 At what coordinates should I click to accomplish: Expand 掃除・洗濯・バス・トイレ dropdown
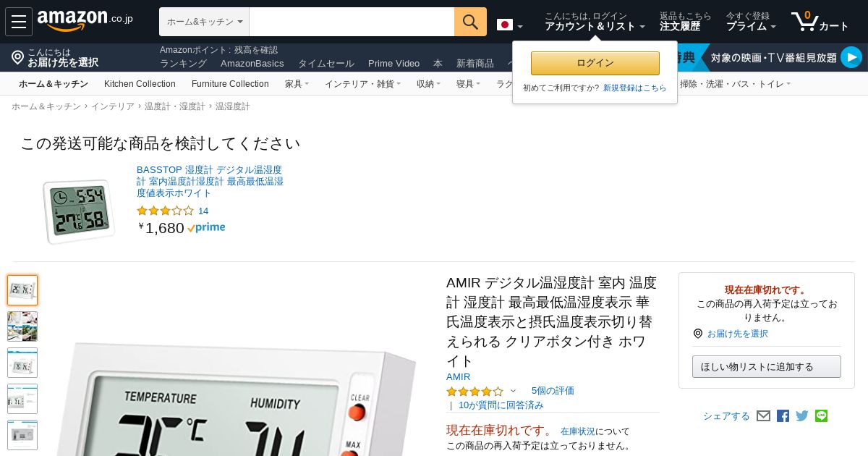pyautogui.click(x=735, y=84)
